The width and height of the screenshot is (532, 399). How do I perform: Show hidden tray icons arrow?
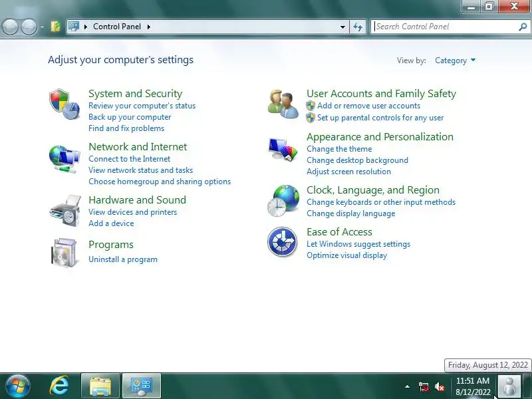point(407,386)
